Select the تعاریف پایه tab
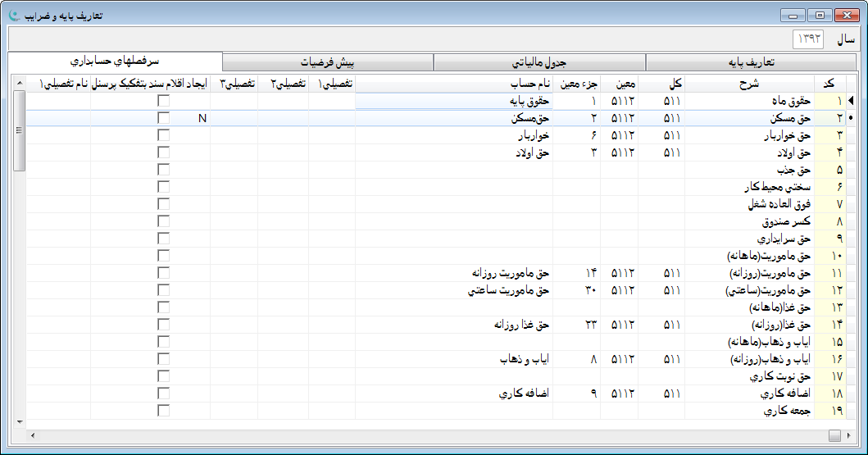The width and height of the screenshot is (868, 455). point(752,63)
